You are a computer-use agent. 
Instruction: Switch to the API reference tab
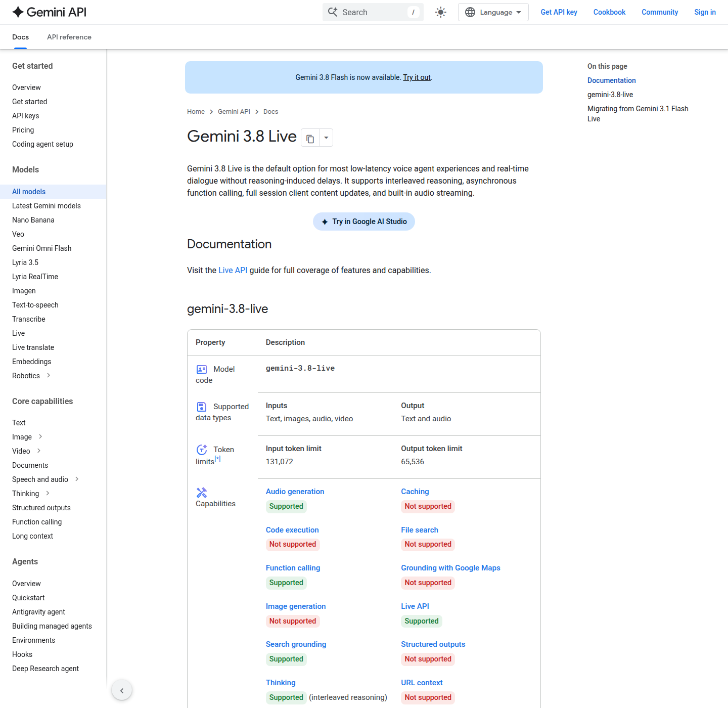pos(69,37)
